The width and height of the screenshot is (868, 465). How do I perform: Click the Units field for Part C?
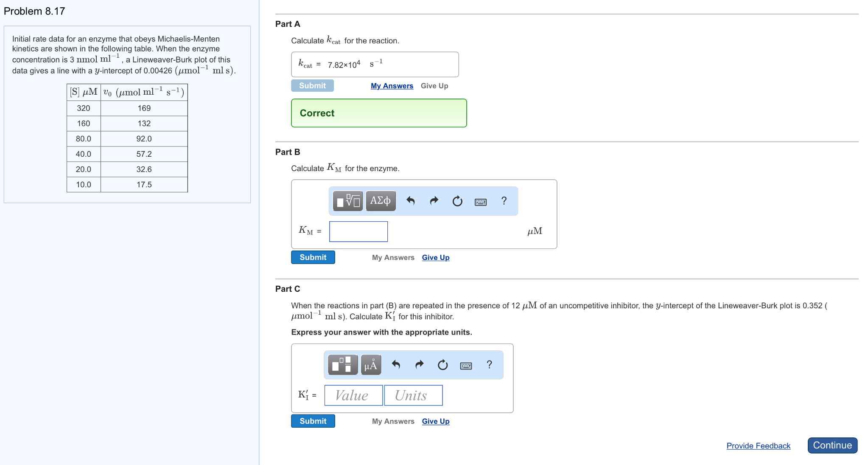coord(413,395)
